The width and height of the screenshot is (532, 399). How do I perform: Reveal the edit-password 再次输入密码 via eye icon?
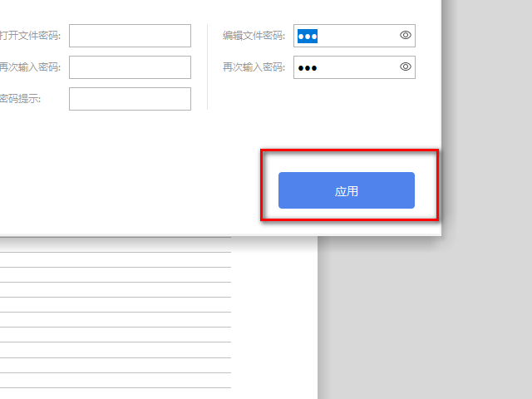405,66
